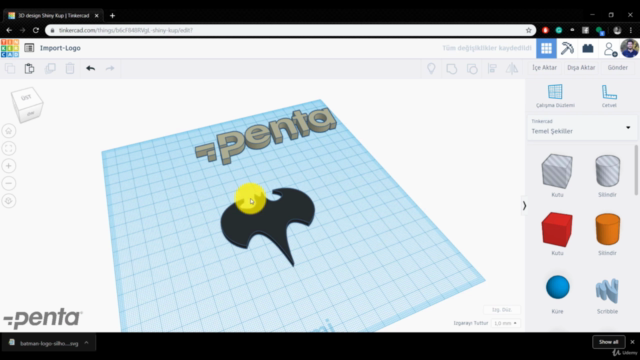Close the downloads bar

632,342
